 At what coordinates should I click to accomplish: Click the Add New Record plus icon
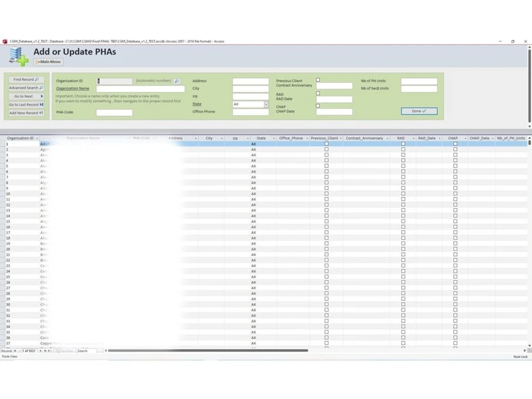(x=41, y=113)
